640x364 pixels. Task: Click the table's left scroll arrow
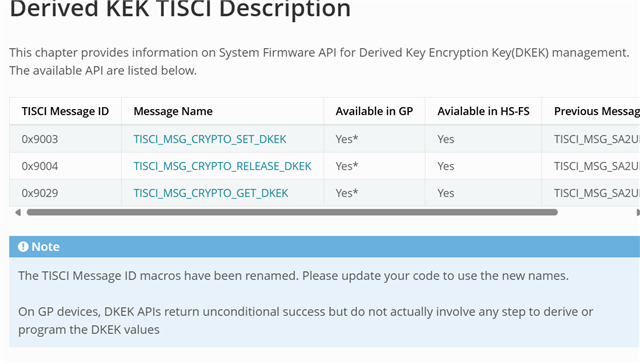click(x=18, y=212)
